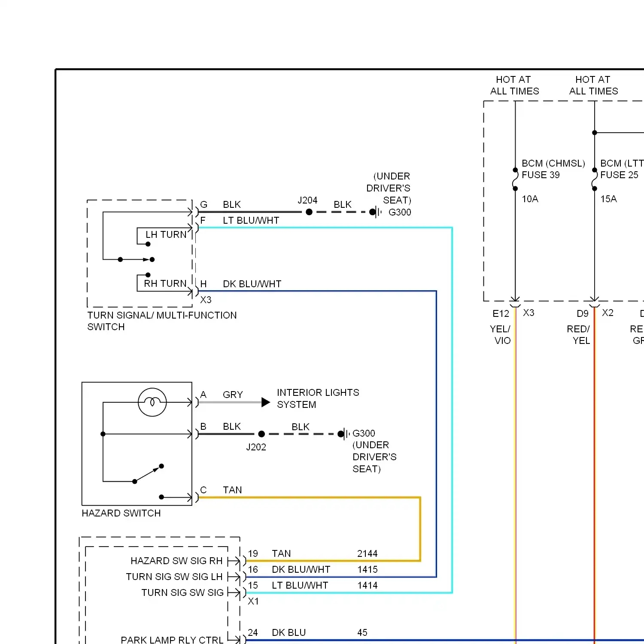
Task: Click the "LH TURN" label
Action: coord(166,234)
